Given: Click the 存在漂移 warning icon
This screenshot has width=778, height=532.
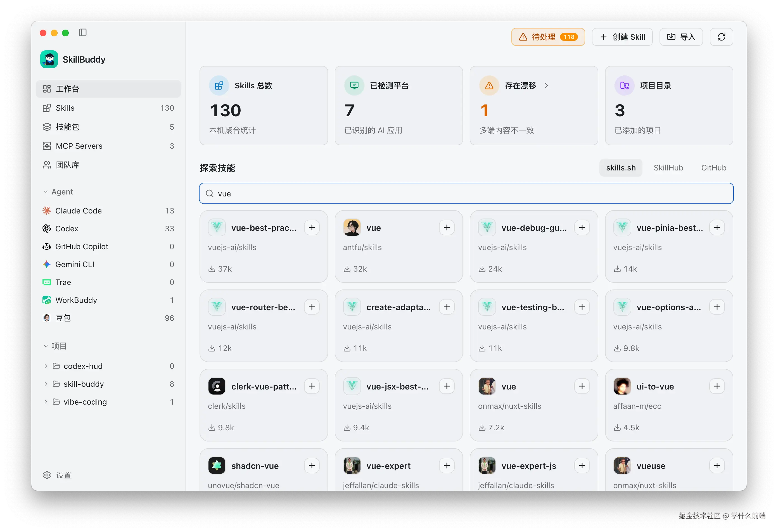Looking at the screenshot, I should tap(489, 86).
